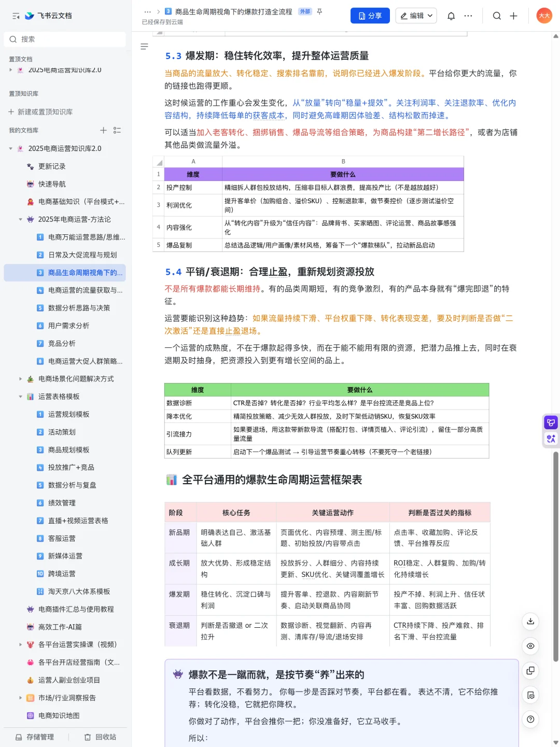Add new item in 我的文档库
Viewport: 560px width, 747px height.
tap(103, 130)
